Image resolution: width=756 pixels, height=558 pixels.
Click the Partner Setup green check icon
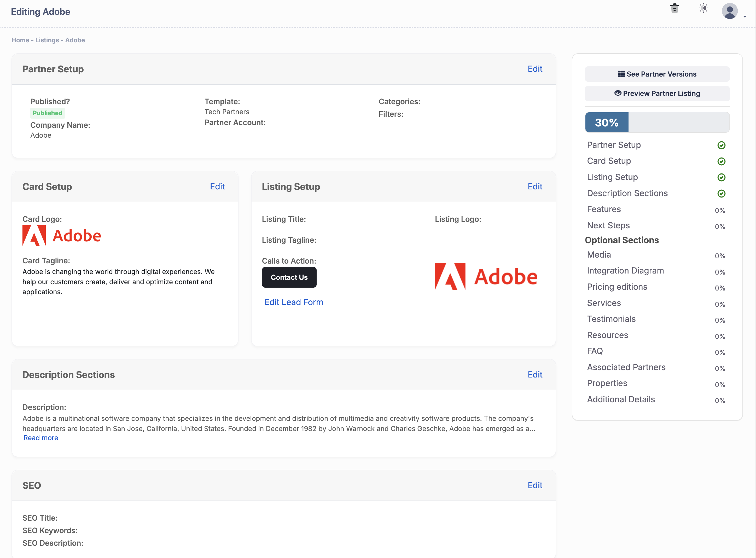tap(721, 145)
